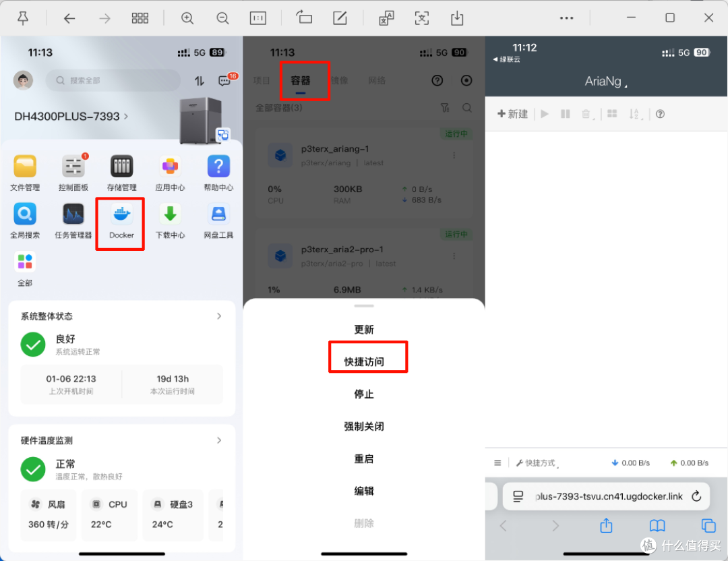Open the 下载中心 app
Image resolution: width=728 pixels, height=561 pixels.
coord(170,220)
